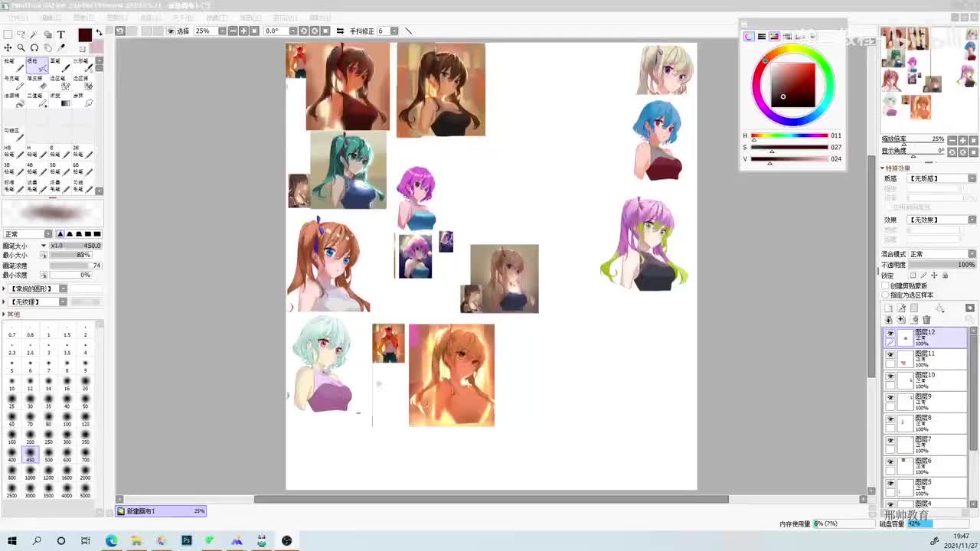
Task: Select the sharpest brush edge shape
Action: tap(97, 234)
